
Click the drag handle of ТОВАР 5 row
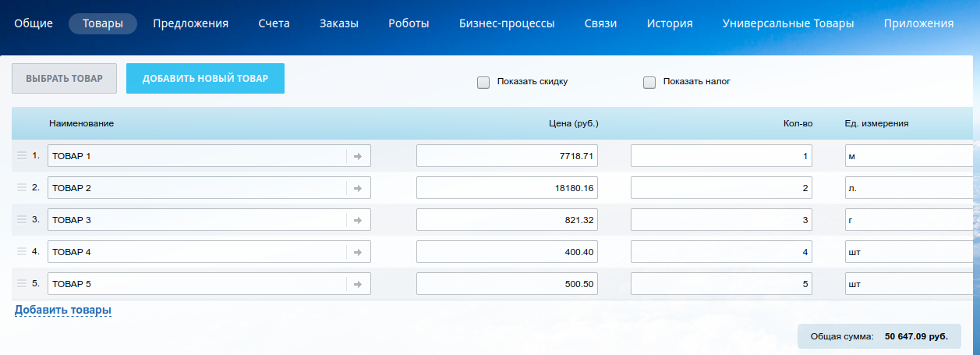pyautogui.click(x=22, y=284)
